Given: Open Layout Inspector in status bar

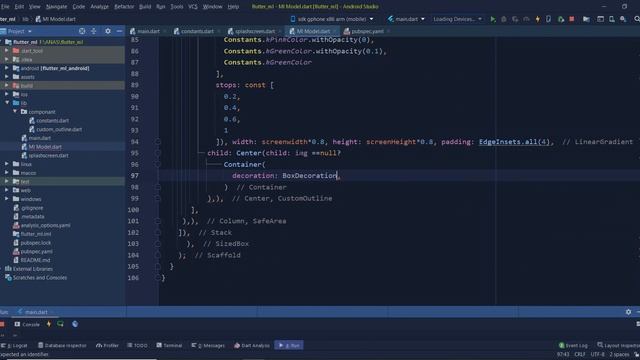Looking at the screenshot, I should pyautogui.click(x=618, y=345).
